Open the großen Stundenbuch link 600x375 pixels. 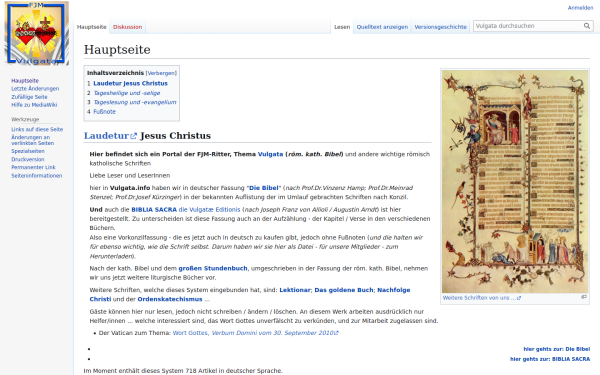pyautogui.click(x=213, y=269)
